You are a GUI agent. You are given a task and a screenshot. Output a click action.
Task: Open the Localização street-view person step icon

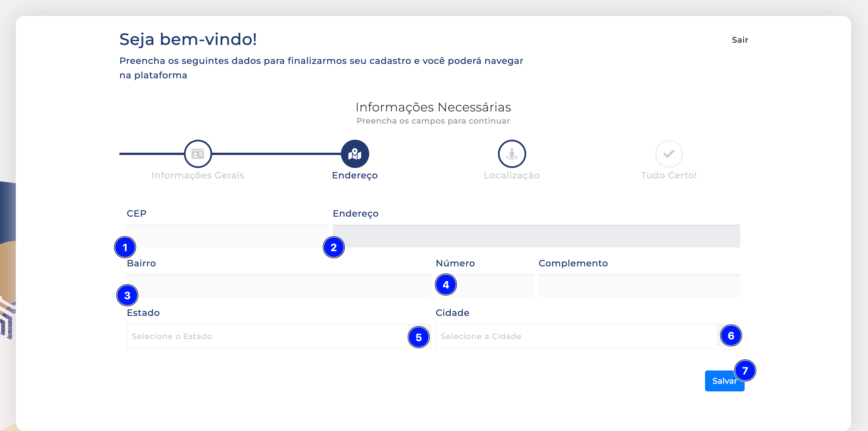point(512,154)
